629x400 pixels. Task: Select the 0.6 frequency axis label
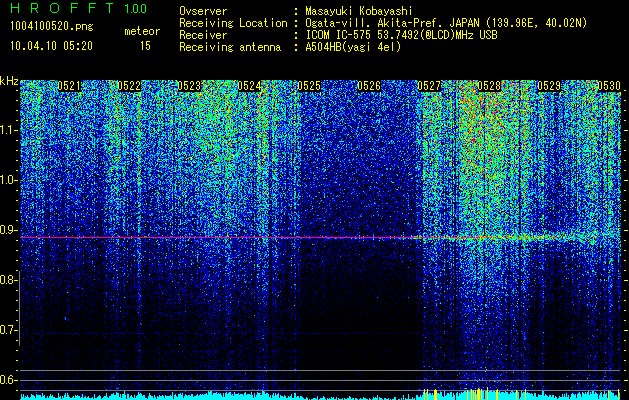(8, 380)
